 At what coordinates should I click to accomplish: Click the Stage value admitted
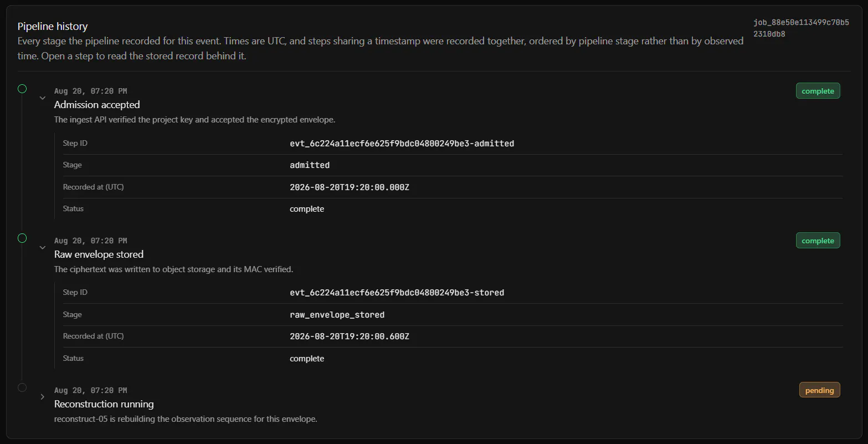pos(310,165)
